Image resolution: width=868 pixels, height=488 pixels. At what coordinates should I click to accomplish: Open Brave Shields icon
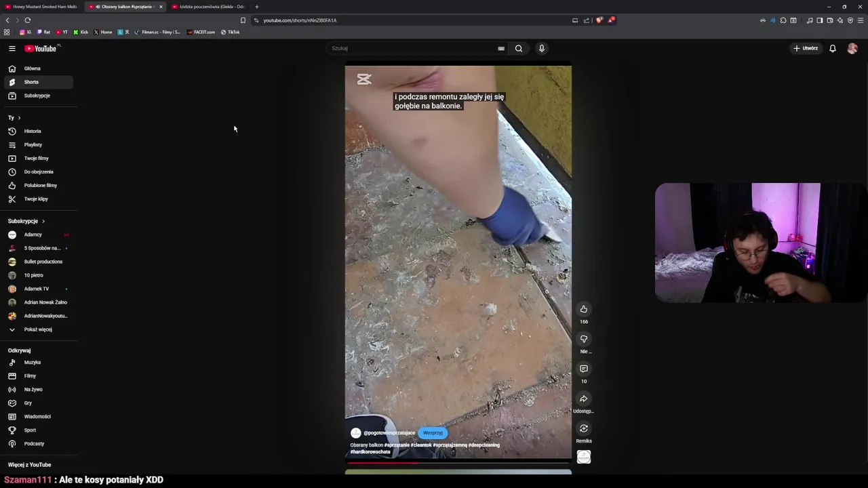[x=599, y=20]
